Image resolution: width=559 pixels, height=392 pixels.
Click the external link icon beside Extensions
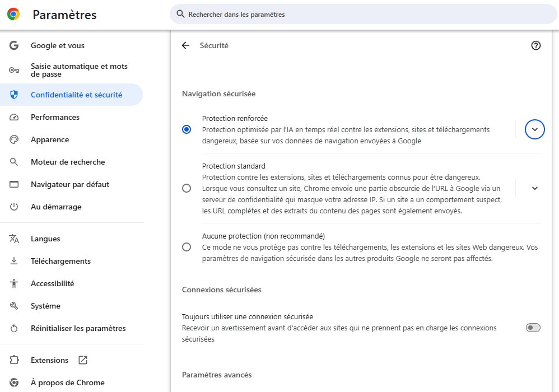[x=83, y=360]
